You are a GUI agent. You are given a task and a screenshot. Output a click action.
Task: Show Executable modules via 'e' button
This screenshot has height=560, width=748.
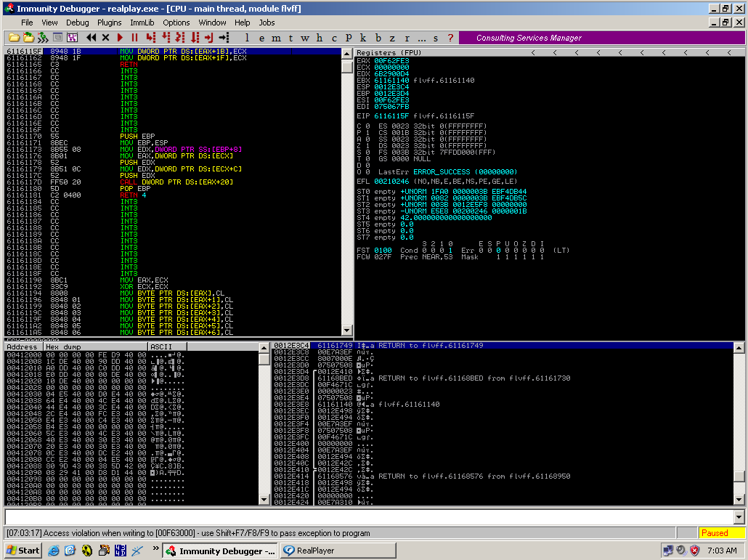coord(261,38)
